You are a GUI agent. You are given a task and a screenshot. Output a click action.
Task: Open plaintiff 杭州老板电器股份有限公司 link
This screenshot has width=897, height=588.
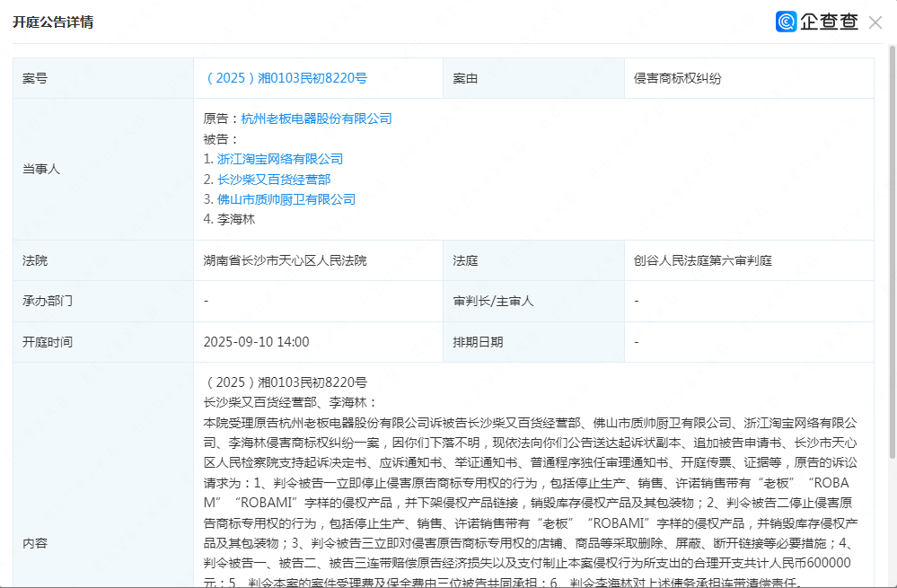coord(316,118)
